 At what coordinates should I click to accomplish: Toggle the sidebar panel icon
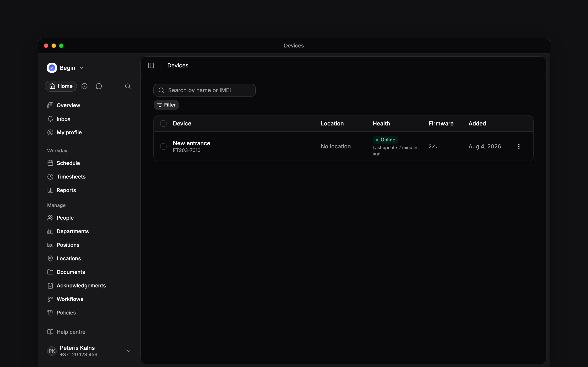151,66
